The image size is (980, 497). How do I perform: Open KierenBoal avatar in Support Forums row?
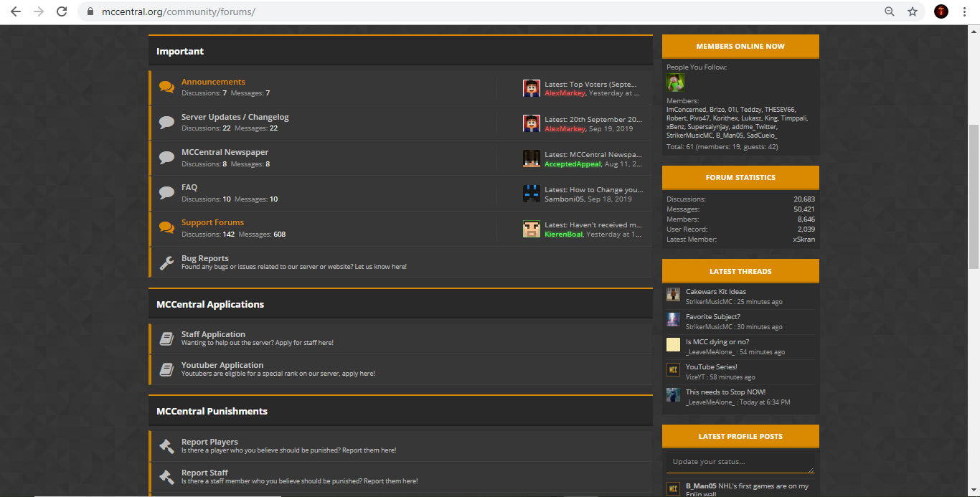click(x=532, y=229)
